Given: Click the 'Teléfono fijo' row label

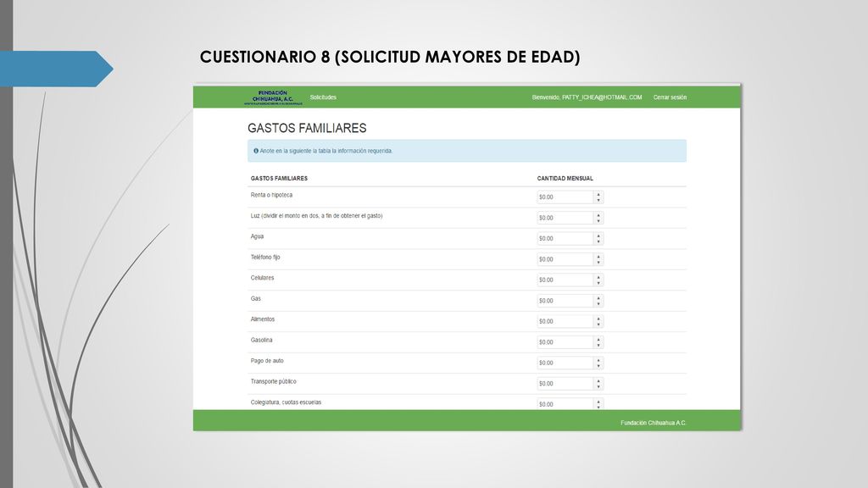Looking at the screenshot, I should pos(265,258).
